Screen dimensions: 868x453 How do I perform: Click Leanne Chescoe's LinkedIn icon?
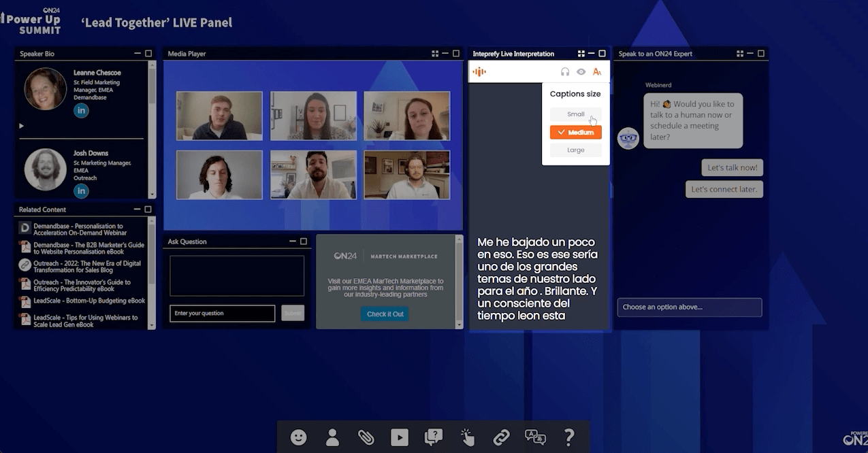[x=81, y=110]
